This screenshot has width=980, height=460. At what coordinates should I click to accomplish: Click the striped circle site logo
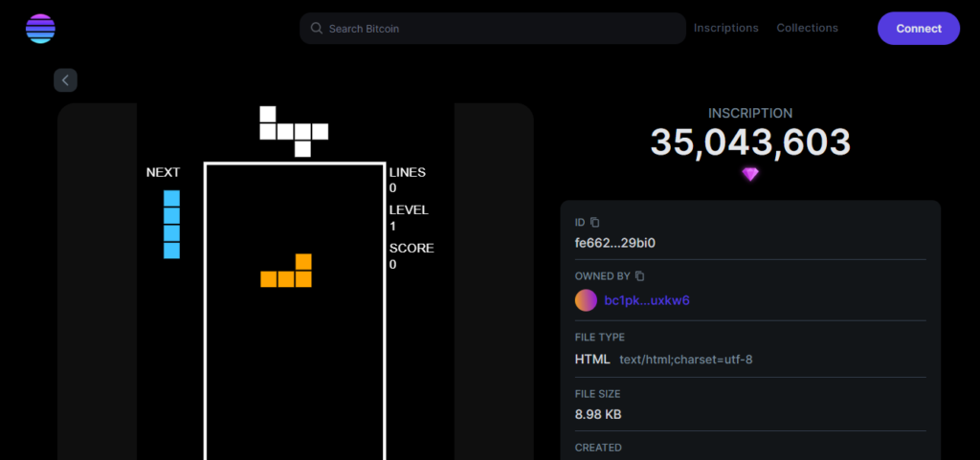[40, 29]
